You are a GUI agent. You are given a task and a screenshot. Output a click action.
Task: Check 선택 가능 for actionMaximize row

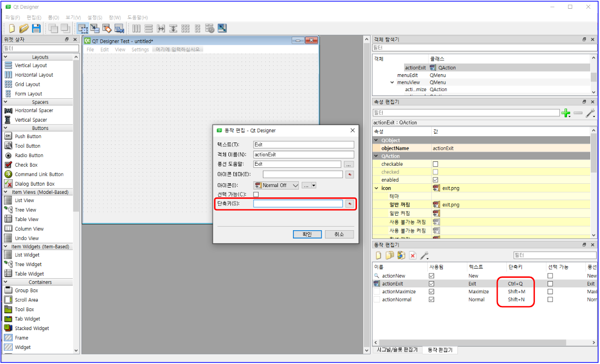click(550, 292)
